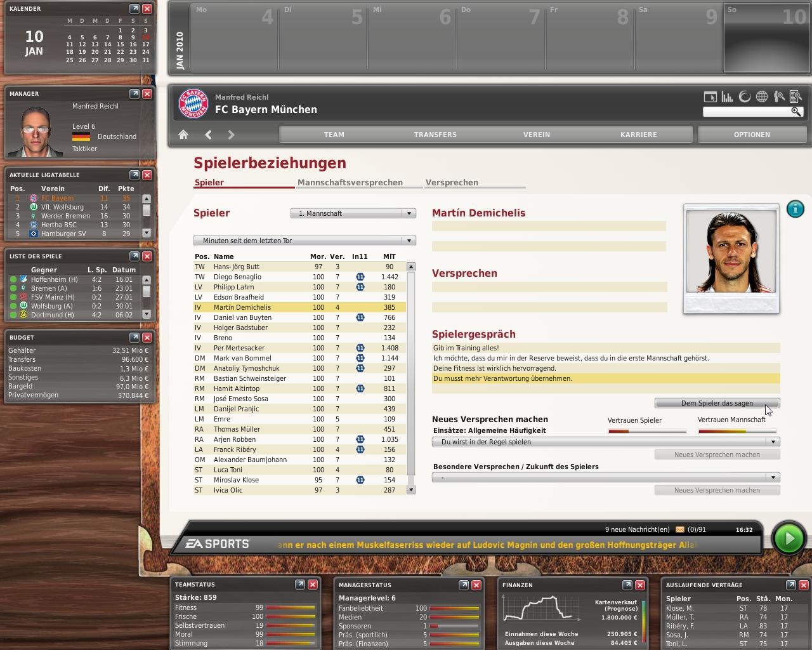Select player Bastian Schweinsteiger in the list
This screenshot has width=812, height=650.
pos(299,378)
